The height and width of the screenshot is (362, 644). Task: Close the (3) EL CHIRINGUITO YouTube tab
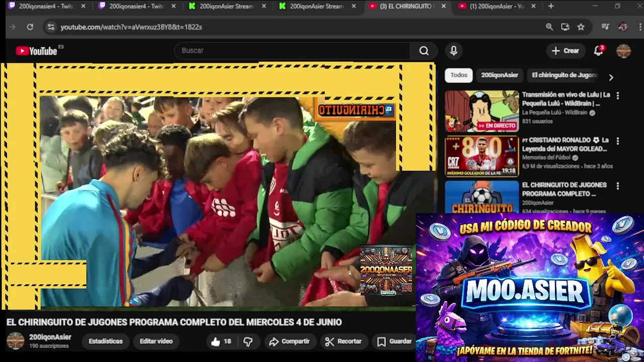coord(443,6)
